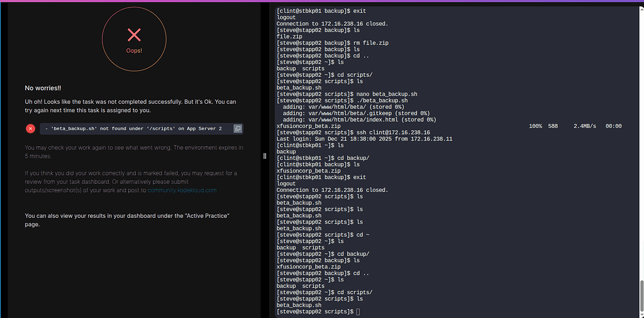Screen dimensions: 644x318
Task: Click the copy icon beside the error message
Action: (238, 128)
